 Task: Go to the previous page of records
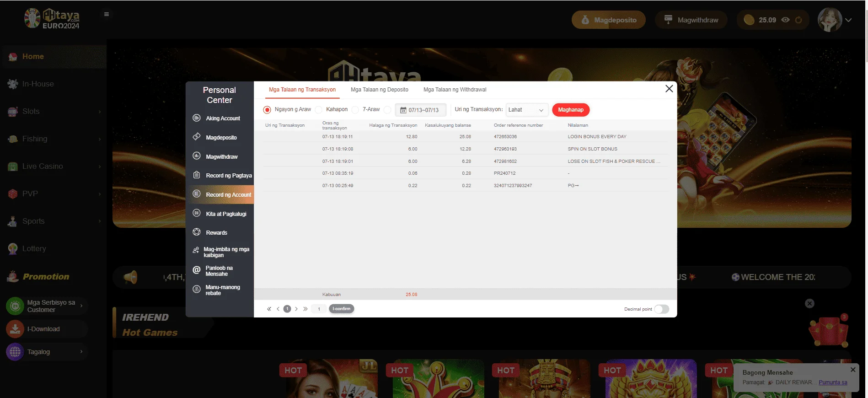[278, 309]
